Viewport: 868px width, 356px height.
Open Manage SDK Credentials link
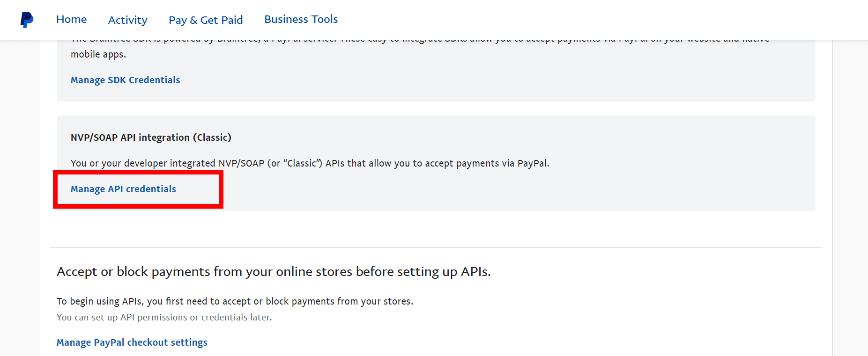pos(125,80)
